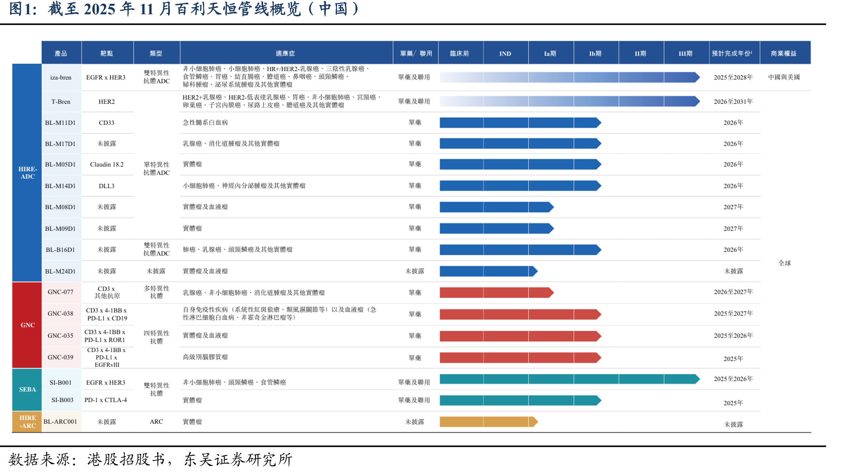Viewport: 868px width, 473px height.
Task: Click the BL-B16D1 product cell
Action: tap(61, 250)
